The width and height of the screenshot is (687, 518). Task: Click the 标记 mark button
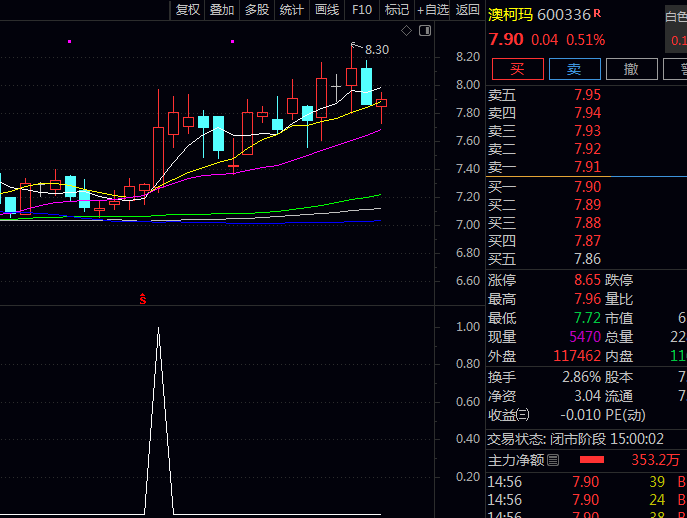click(397, 10)
